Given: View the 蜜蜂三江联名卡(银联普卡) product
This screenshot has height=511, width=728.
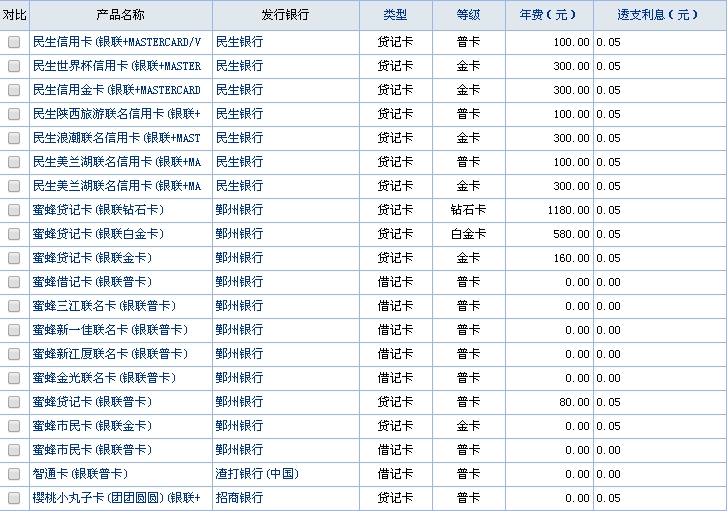Looking at the screenshot, I should tap(104, 306).
